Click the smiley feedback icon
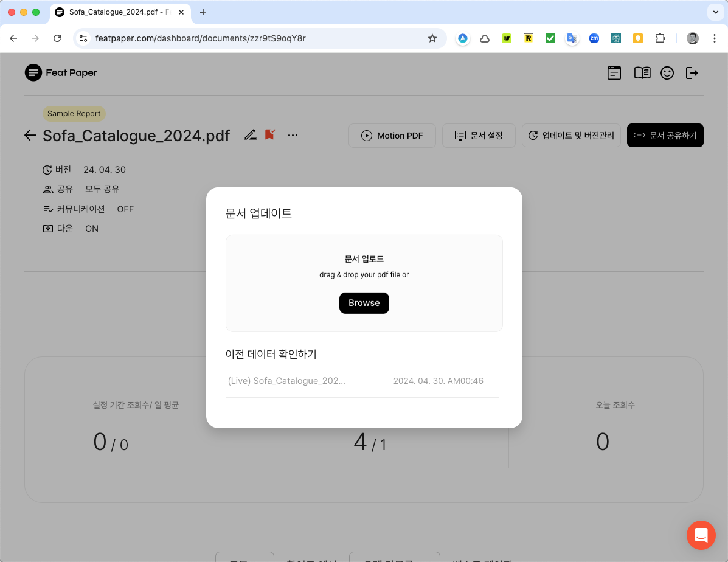Screen dimensions: 728x562 667,72
